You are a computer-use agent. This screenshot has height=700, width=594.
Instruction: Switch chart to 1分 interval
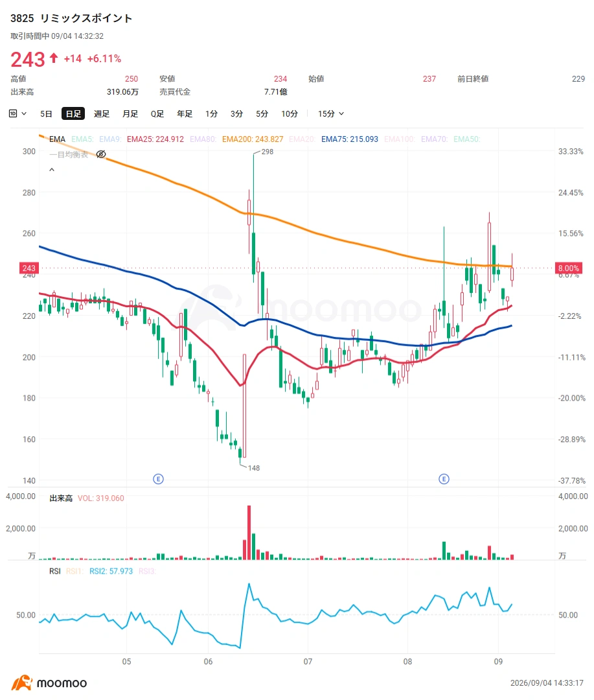tap(212, 114)
